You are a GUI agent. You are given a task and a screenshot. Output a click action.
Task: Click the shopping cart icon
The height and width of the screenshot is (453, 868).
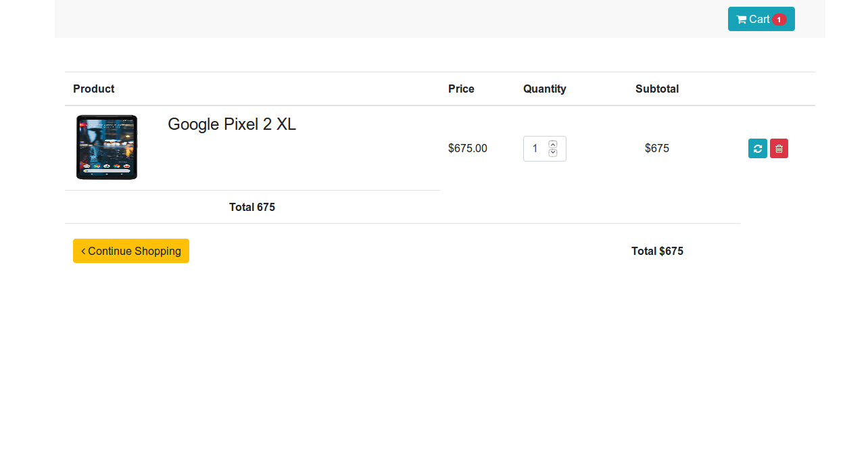pos(742,20)
